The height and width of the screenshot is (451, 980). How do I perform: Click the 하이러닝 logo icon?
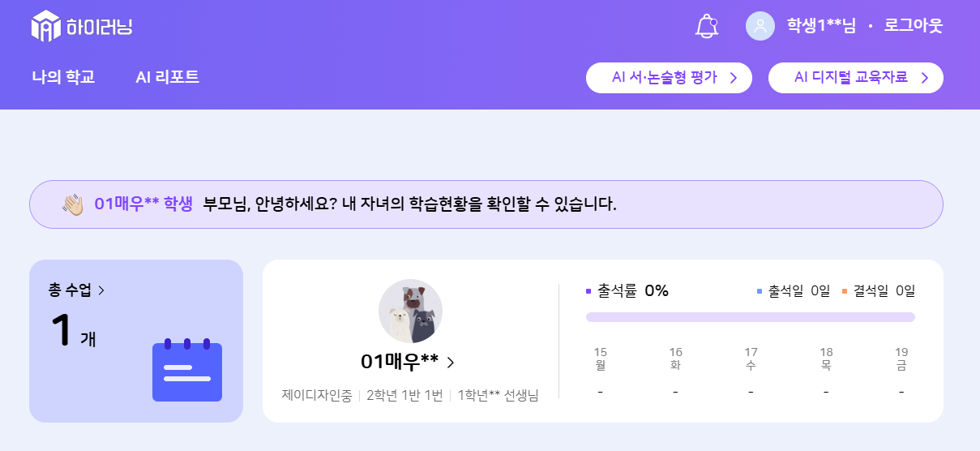coord(46,26)
